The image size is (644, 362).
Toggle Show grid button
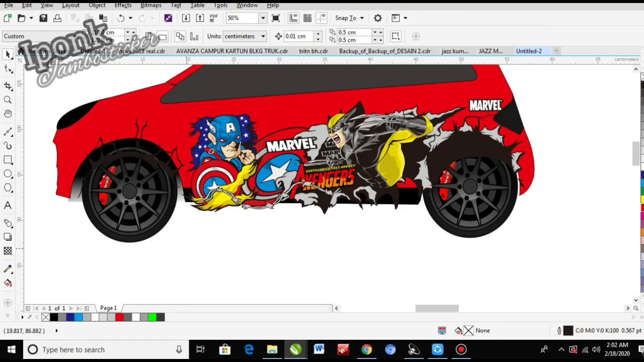[x=307, y=18]
